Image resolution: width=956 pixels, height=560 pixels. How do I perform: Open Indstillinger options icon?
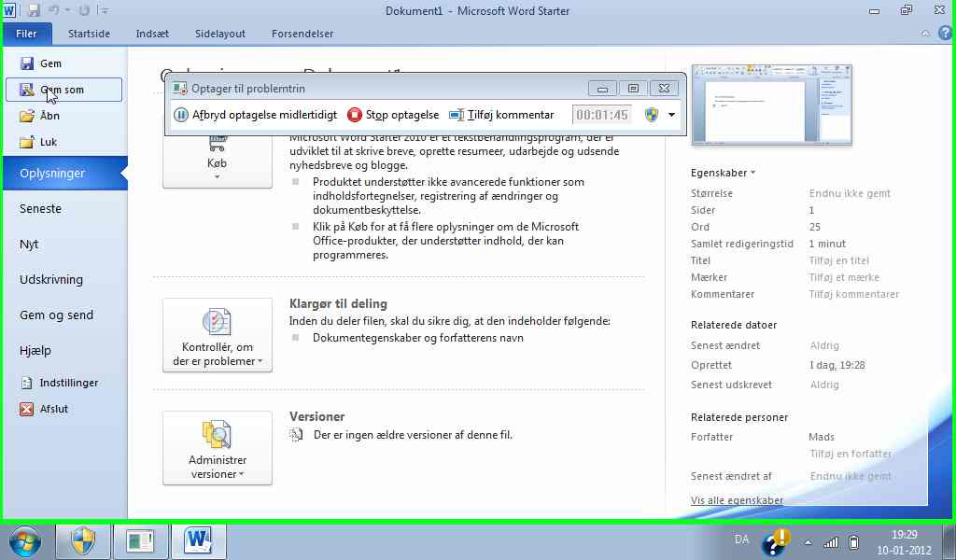pos(27,383)
